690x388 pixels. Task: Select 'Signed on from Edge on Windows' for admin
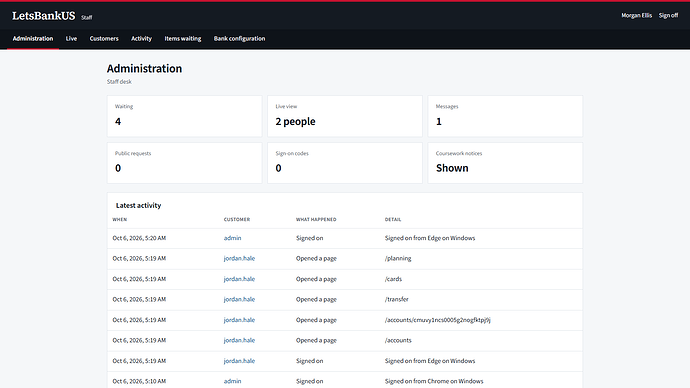[x=430, y=238]
